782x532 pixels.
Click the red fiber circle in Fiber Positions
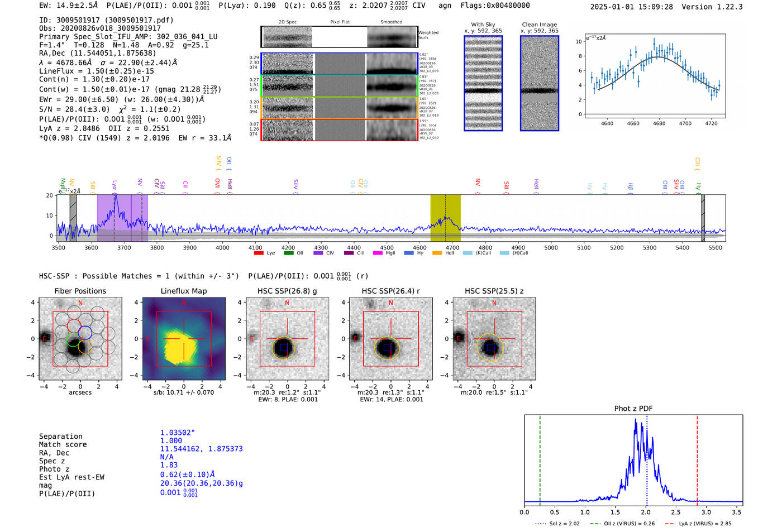(x=74, y=325)
